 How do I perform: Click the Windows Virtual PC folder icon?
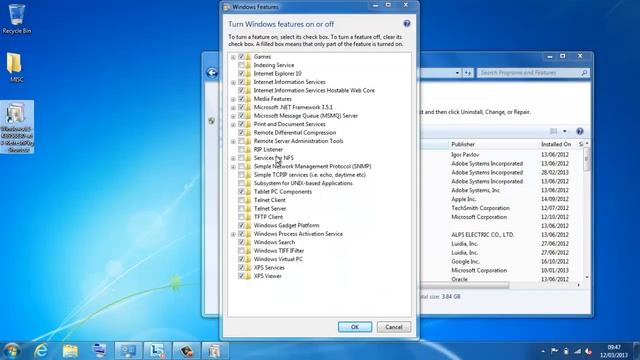248,259
